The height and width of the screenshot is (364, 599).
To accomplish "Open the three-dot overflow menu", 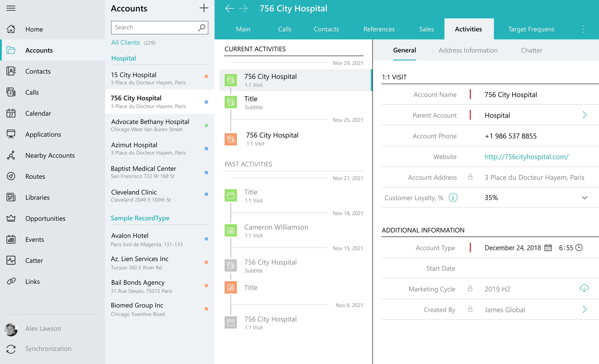I will pyautogui.click(x=583, y=29).
